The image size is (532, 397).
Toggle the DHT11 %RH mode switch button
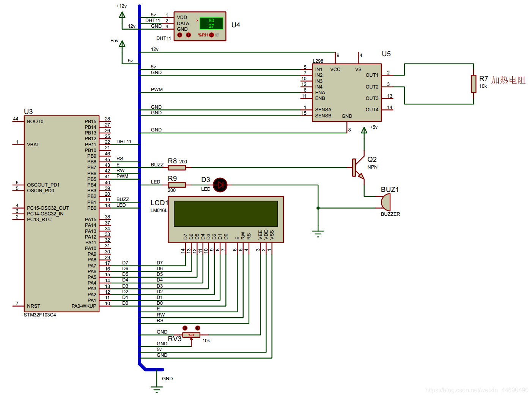(211, 35)
